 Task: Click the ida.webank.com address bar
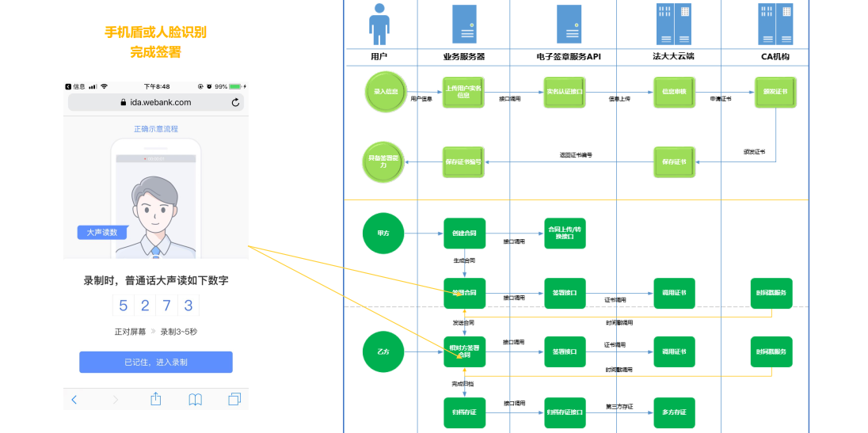156,103
